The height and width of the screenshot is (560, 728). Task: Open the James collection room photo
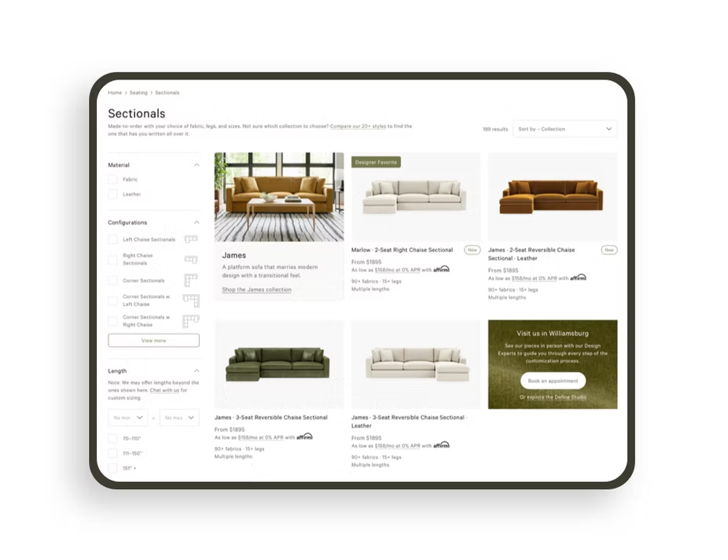point(279,197)
